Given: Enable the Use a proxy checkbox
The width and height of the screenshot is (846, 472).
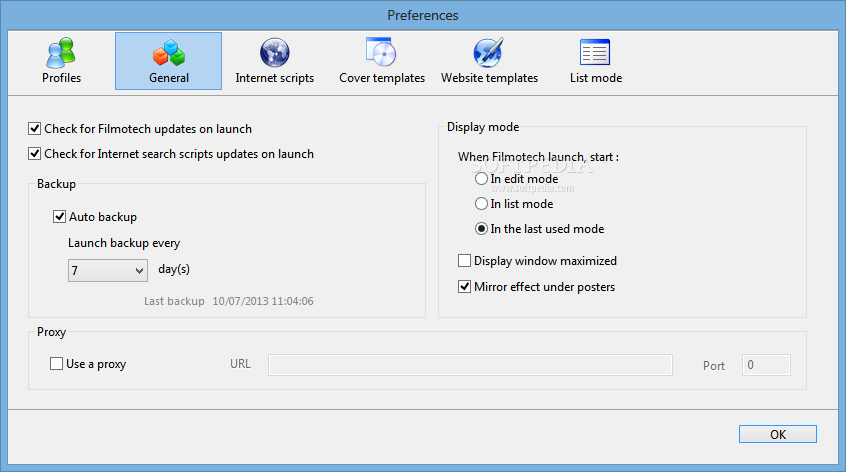Looking at the screenshot, I should coord(56,364).
